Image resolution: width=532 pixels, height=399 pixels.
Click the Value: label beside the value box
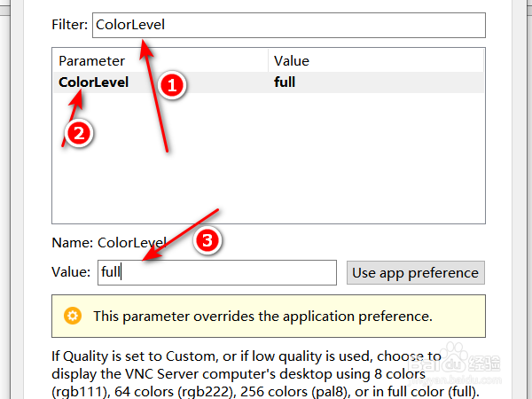pos(71,272)
